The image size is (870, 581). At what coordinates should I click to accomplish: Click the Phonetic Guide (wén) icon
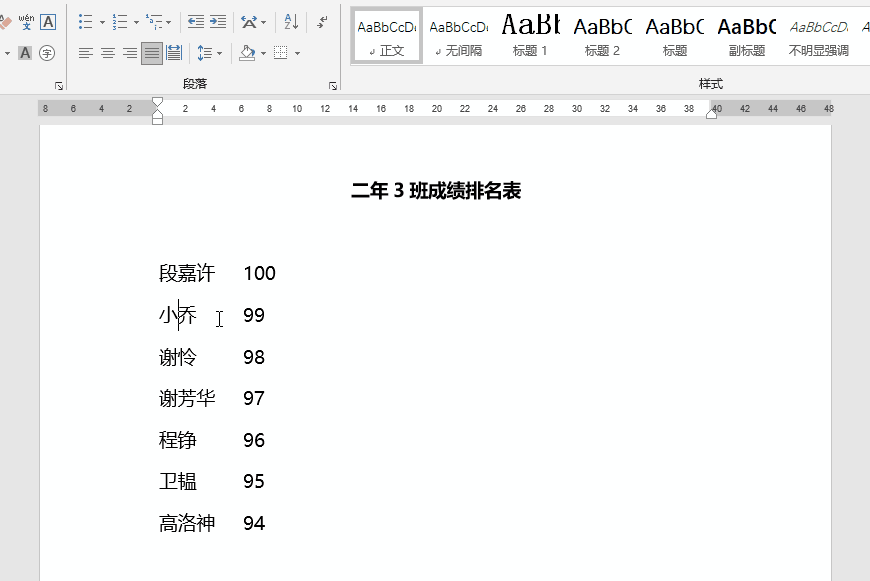point(26,21)
